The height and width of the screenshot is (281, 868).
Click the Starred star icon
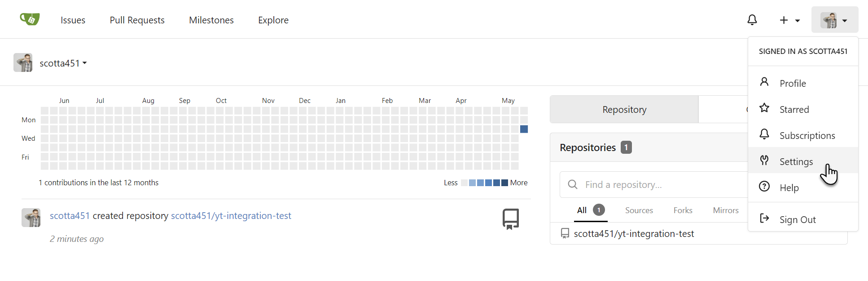tap(764, 108)
